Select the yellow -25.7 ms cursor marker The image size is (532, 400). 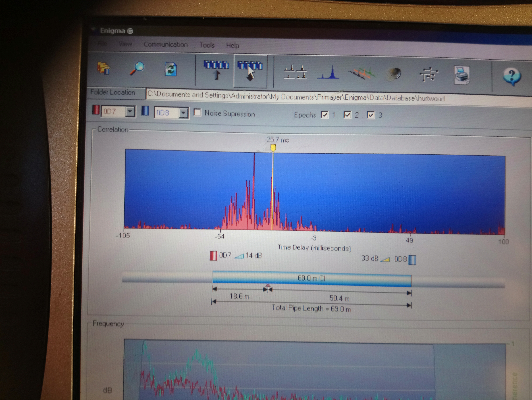tap(273, 148)
